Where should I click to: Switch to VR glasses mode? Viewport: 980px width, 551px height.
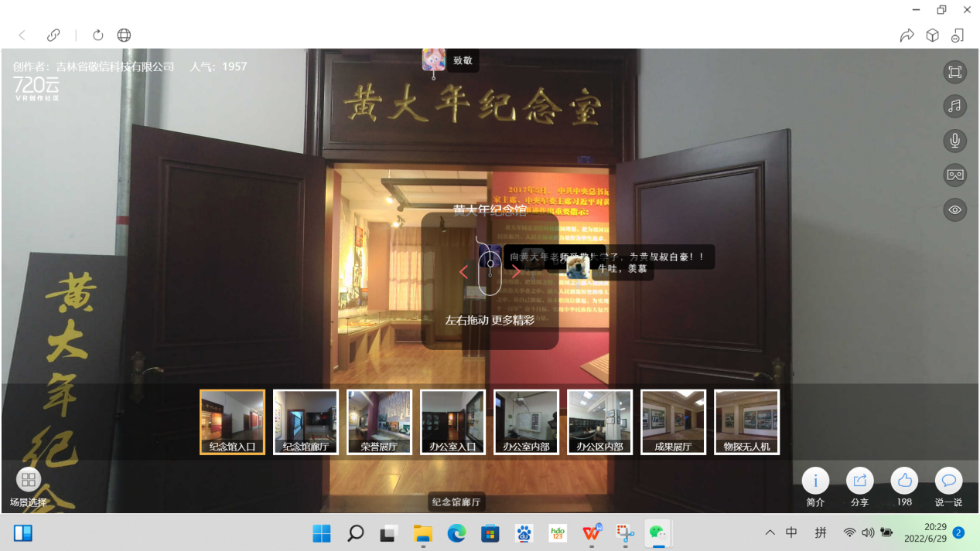click(954, 175)
